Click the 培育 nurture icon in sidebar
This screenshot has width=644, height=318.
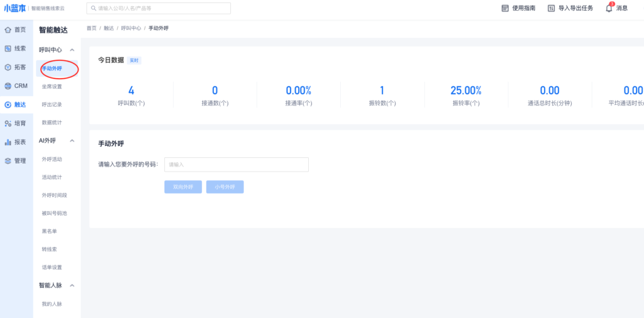pos(8,124)
